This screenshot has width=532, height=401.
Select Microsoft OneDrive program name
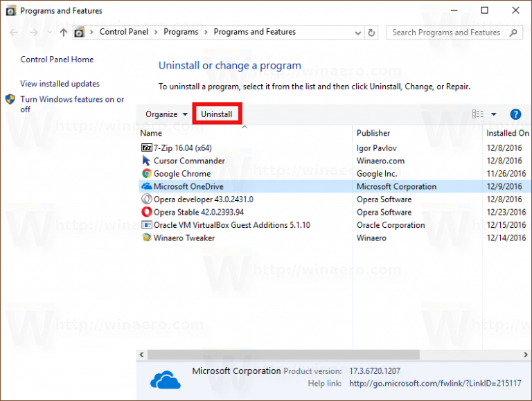point(188,186)
